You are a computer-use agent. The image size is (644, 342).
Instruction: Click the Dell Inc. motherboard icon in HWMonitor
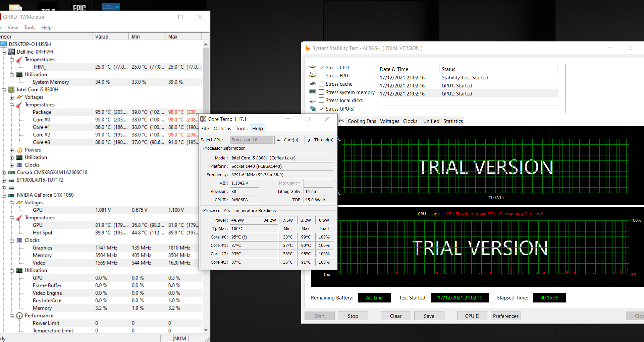[11, 52]
